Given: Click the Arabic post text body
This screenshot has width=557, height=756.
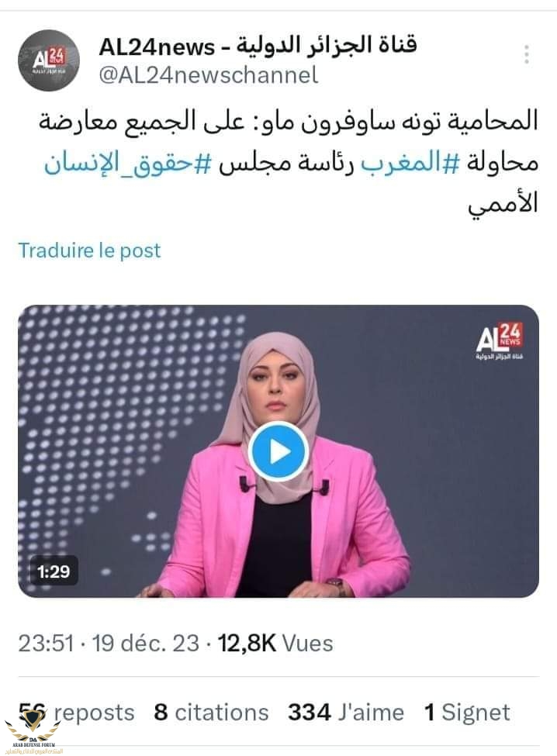Looking at the screenshot, I should [289, 162].
